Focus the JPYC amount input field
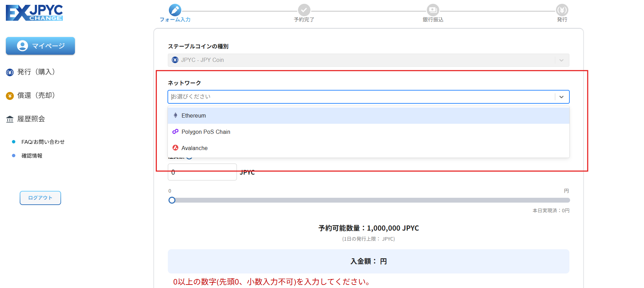The height and width of the screenshot is (288, 644). coord(202,172)
